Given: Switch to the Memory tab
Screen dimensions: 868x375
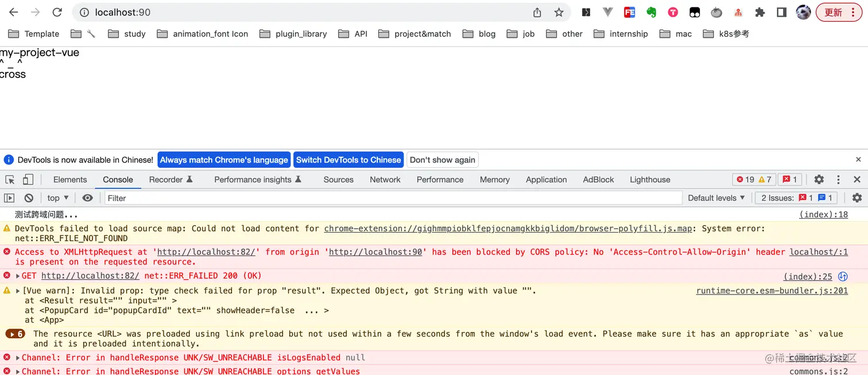Looking at the screenshot, I should click(x=495, y=180).
